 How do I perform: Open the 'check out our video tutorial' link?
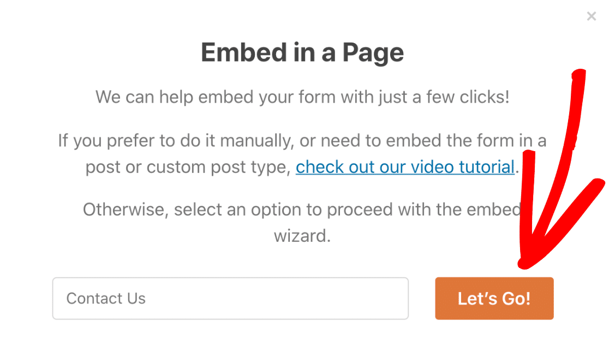click(x=405, y=167)
